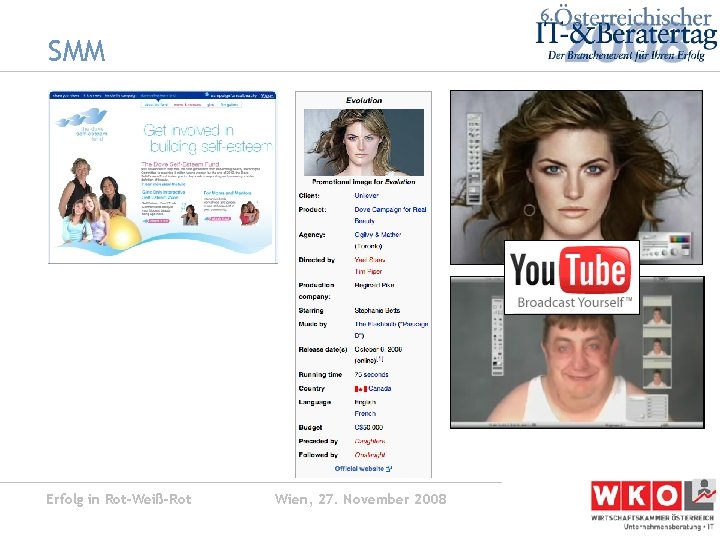The image size is (720, 540).
Task: Click the Budget value in the infobox
Action: (369, 428)
